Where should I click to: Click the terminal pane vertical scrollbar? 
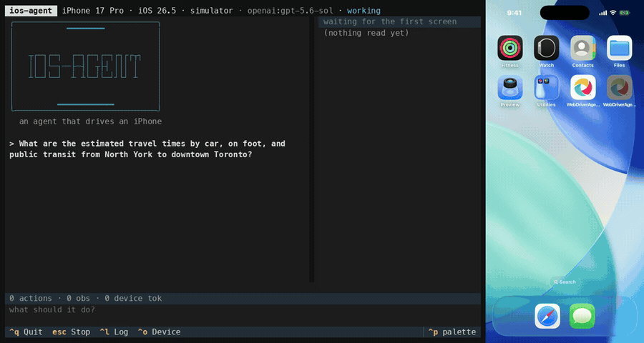click(312, 149)
